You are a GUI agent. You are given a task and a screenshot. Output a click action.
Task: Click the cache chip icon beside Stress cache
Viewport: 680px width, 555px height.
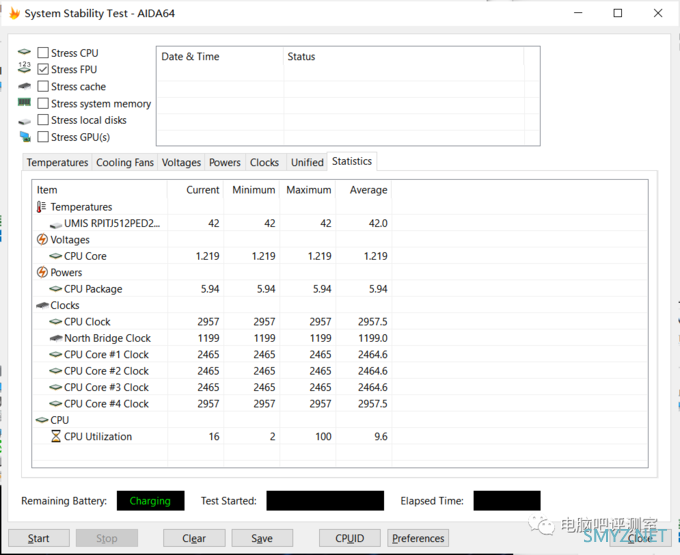point(24,86)
